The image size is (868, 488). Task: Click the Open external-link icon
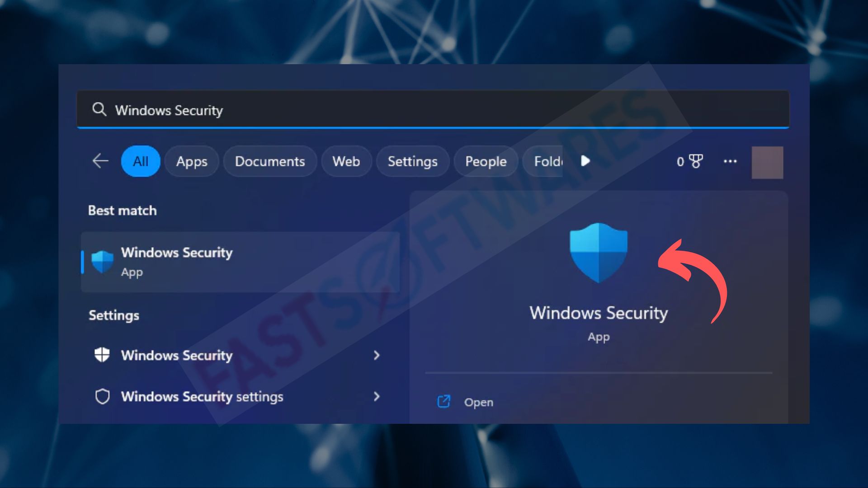tap(444, 402)
